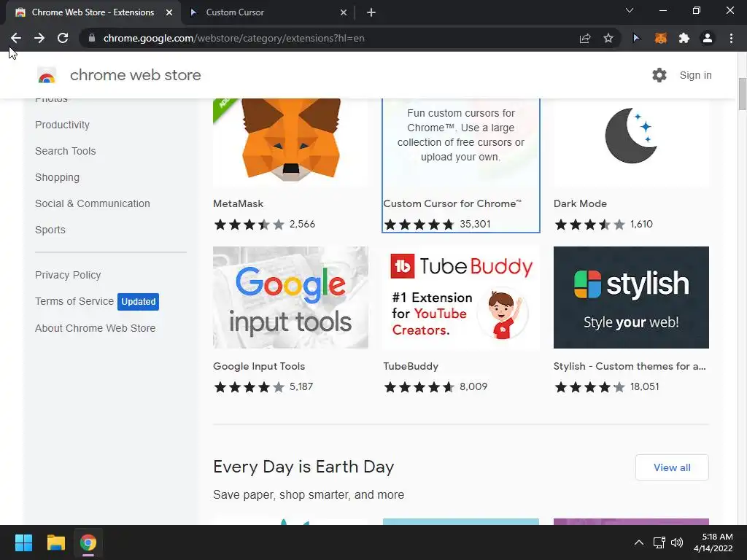Viewport: 747px width, 560px height.
Task: Click the Chrome Web Store rainbow logo
Action: pyautogui.click(x=47, y=75)
